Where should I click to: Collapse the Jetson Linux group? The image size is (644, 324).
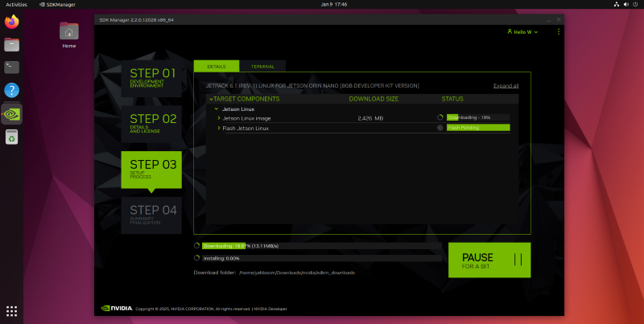coord(216,108)
